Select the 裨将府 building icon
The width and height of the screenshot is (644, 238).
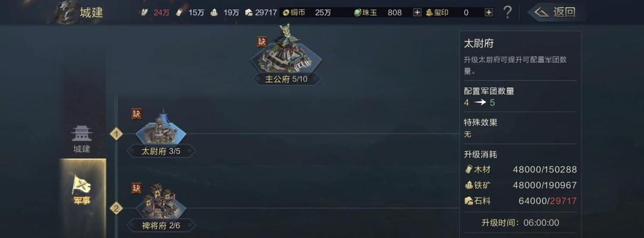[160, 202]
